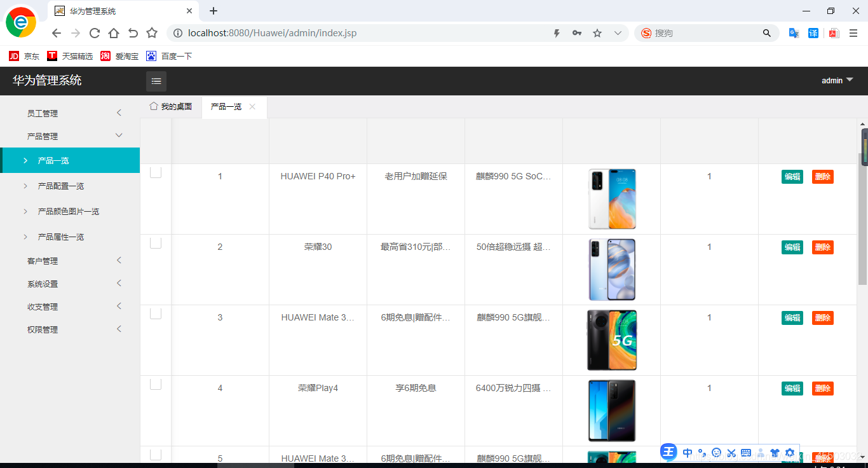The height and width of the screenshot is (468, 868).
Task: Click the browser back arrow
Action: pyautogui.click(x=57, y=33)
